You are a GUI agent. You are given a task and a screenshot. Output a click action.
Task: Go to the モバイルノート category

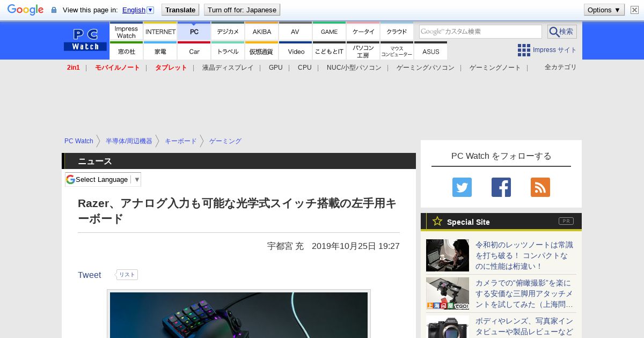coord(118,68)
